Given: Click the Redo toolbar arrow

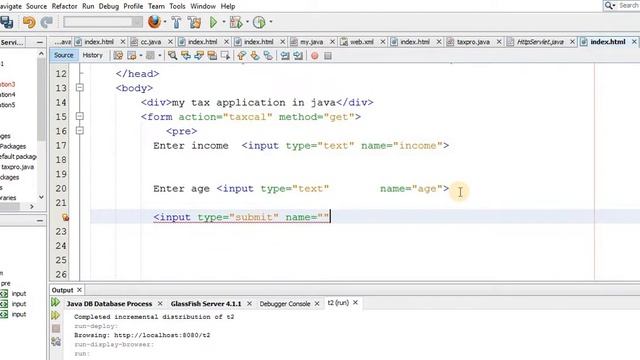Looking at the screenshot, I should (x=47, y=22).
